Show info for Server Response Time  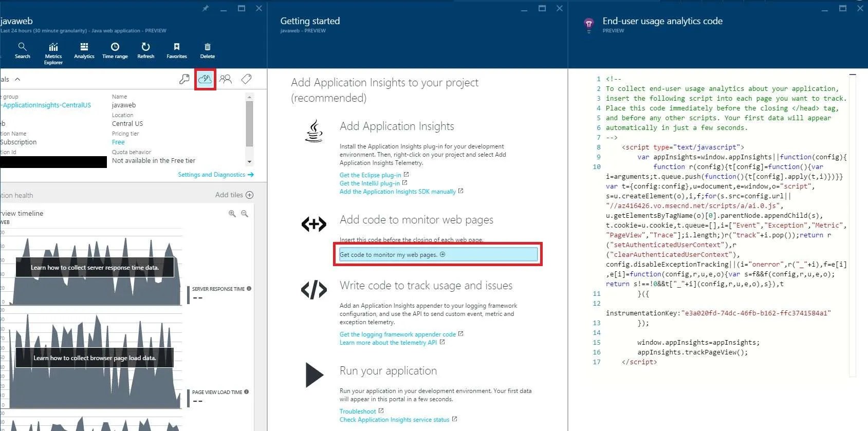tap(249, 289)
